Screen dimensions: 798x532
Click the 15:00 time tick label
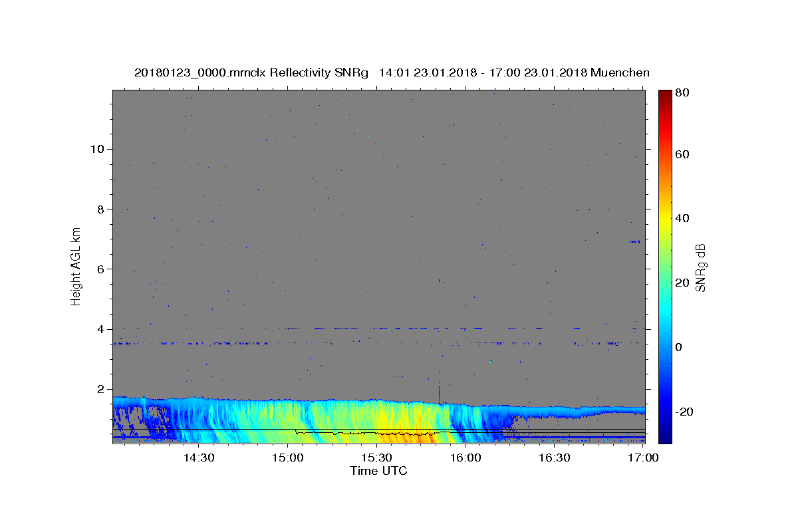coord(288,458)
